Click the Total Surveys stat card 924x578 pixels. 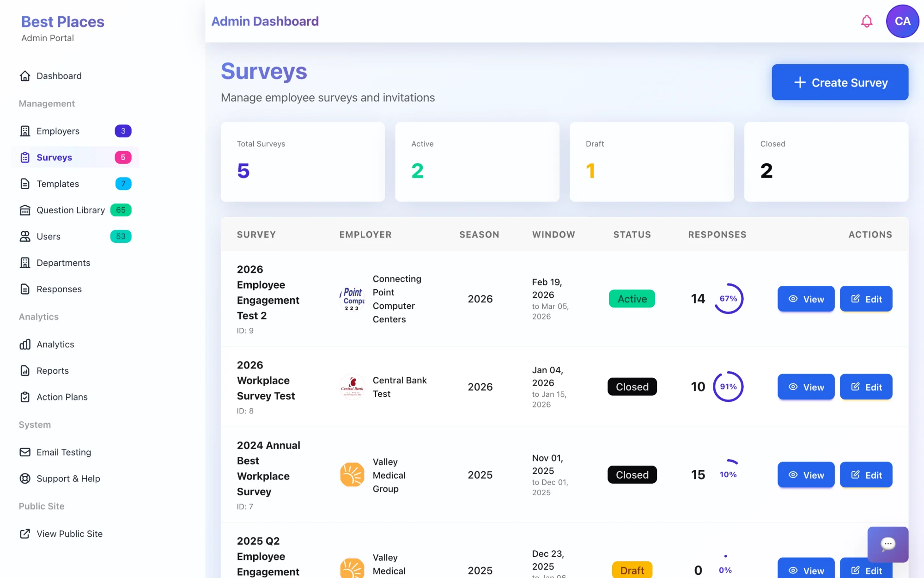pos(303,162)
